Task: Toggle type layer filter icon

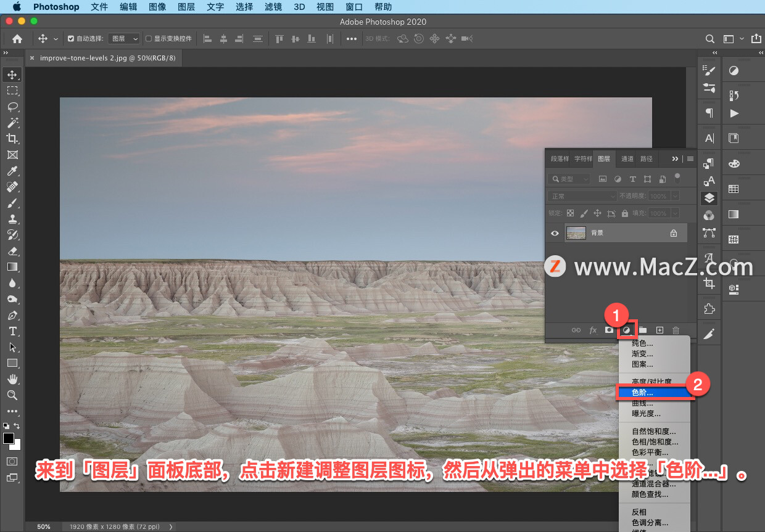Action: (632, 179)
